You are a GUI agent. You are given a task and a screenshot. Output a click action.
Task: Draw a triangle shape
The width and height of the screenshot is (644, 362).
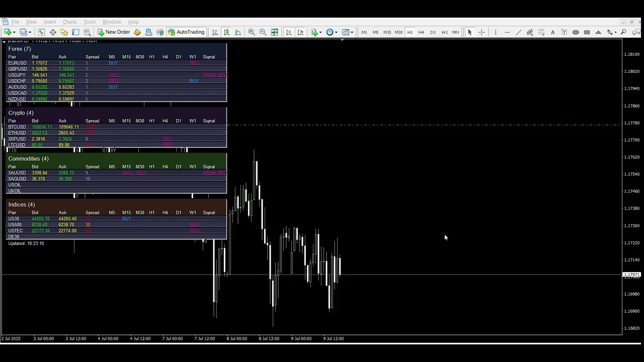[x=598, y=32]
